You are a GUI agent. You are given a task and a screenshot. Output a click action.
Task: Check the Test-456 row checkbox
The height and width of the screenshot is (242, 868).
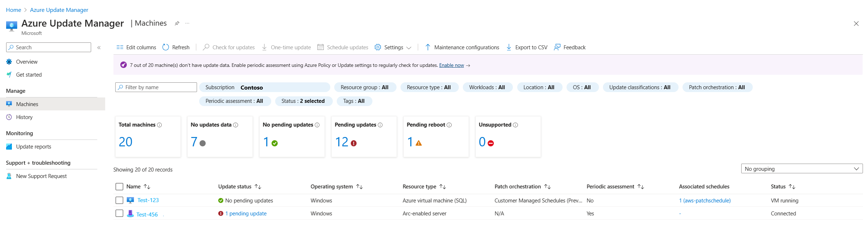[x=119, y=213]
